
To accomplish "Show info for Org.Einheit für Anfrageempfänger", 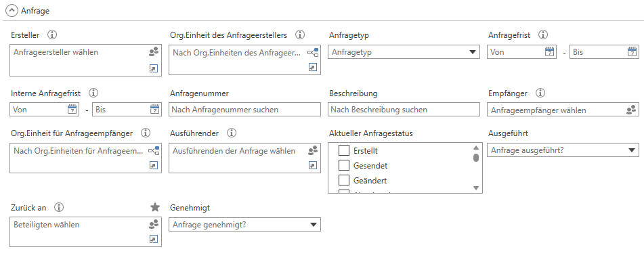I will 146,133.
